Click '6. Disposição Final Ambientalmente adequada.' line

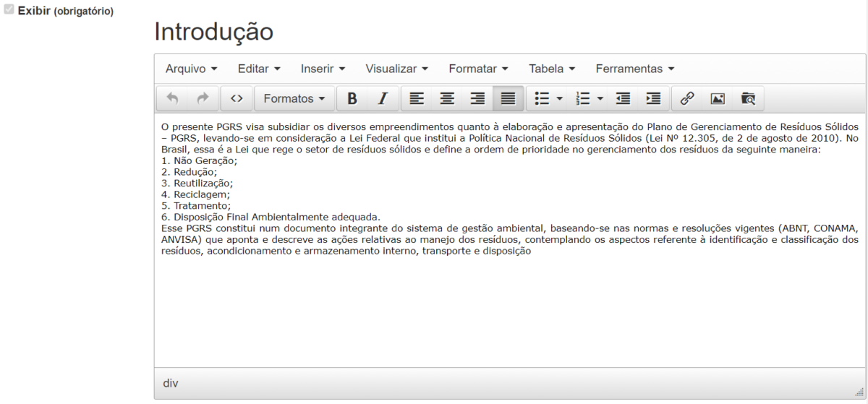coord(271,217)
